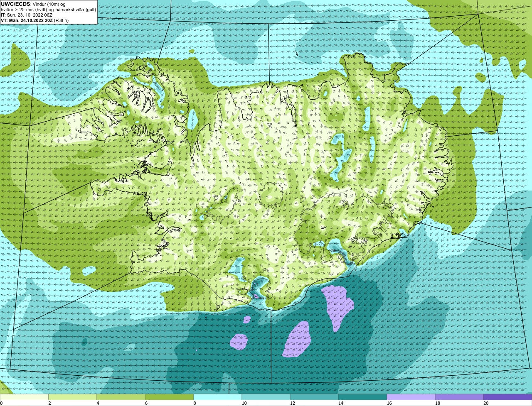
Task: Select the 8–10 m/s pale cyan swatch
Action: (x=218, y=397)
